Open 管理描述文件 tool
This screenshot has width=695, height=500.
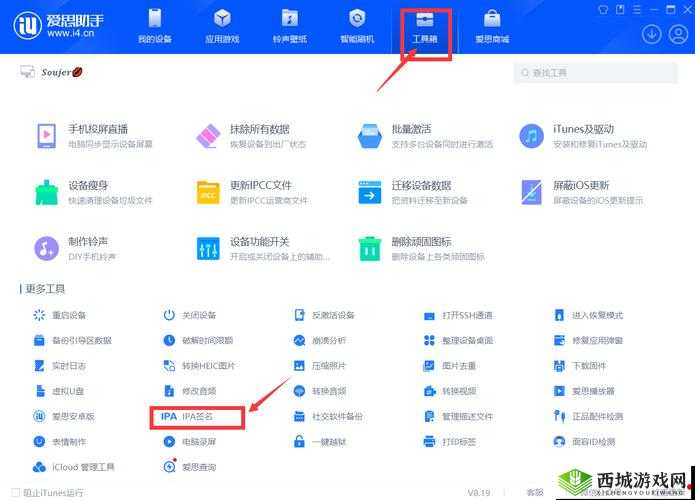tap(458, 416)
